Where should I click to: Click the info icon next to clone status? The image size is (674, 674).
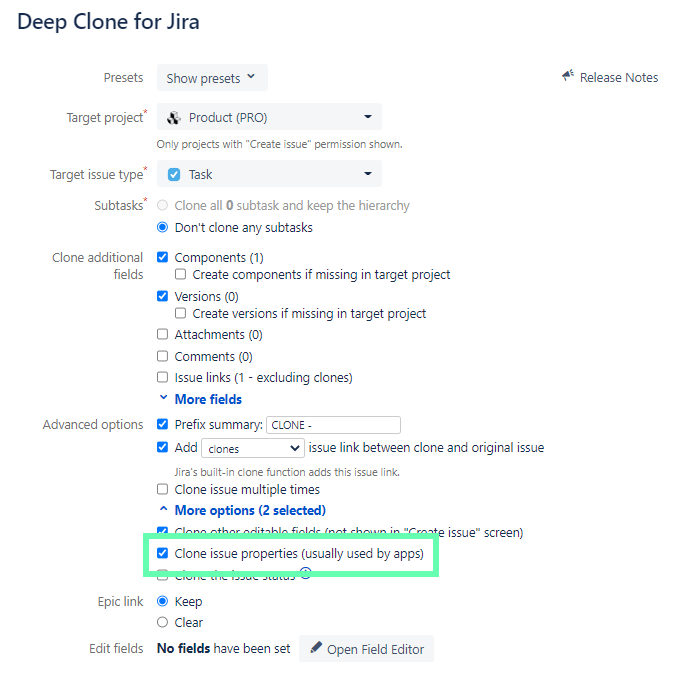305,573
